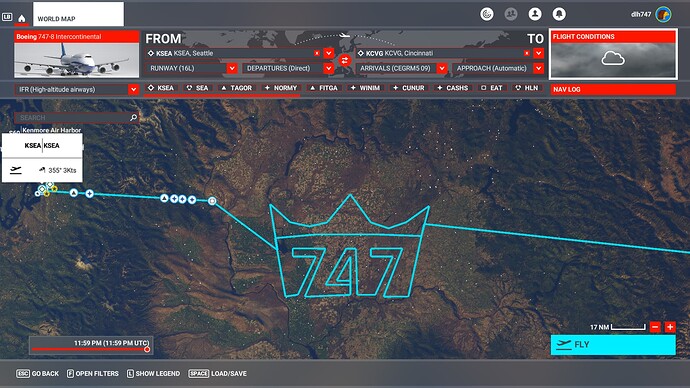Screen dimensions: 690x388
Task: Open the profile person icon
Action: [x=535, y=14]
